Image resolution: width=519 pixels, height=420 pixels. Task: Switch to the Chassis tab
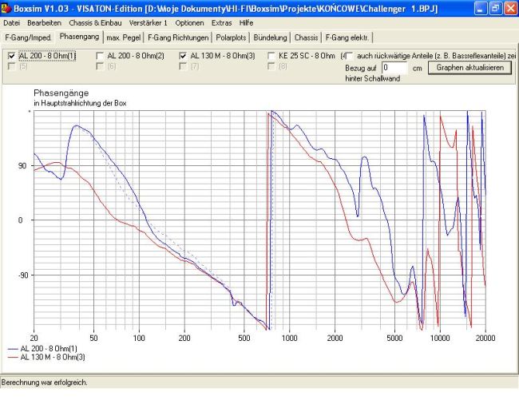point(306,38)
